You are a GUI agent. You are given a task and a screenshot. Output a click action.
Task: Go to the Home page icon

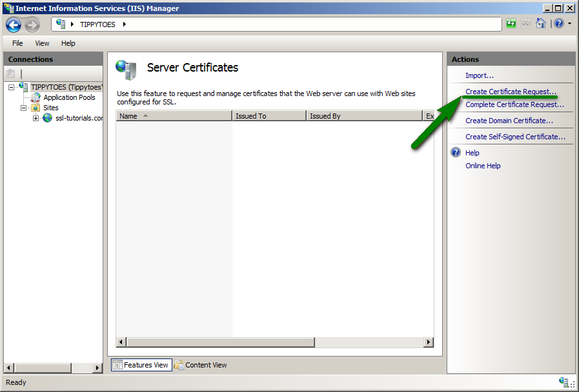[x=541, y=24]
